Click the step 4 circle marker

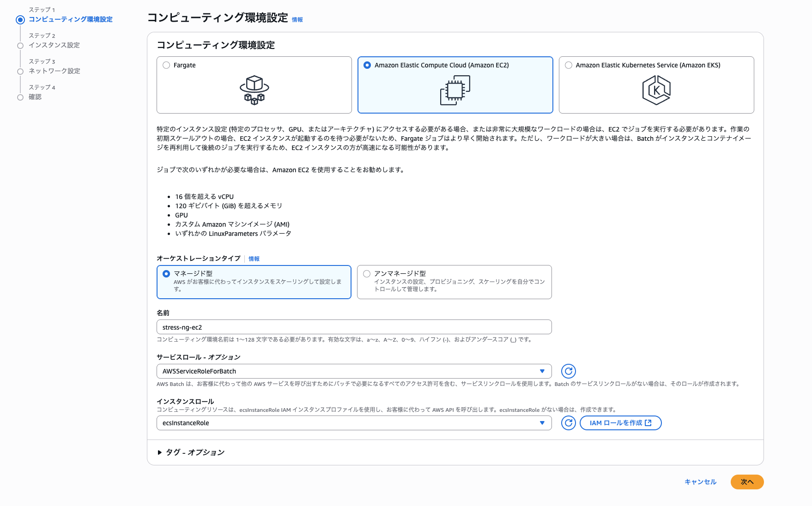click(x=20, y=97)
